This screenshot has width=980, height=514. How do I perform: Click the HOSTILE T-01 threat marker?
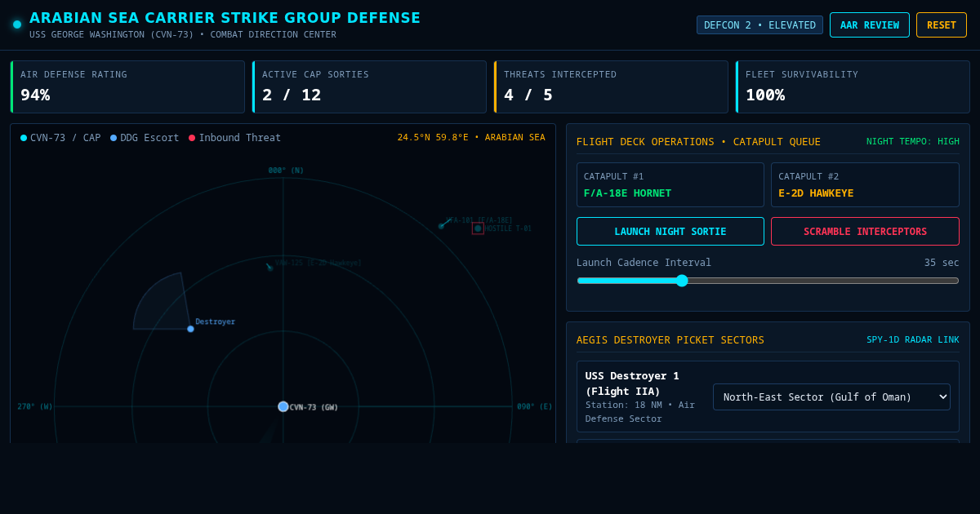(478, 228)
